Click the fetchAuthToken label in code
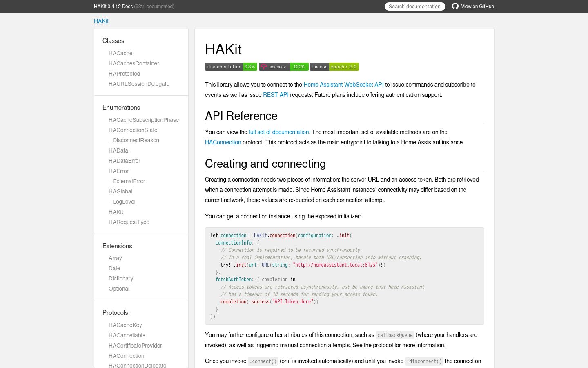Image resolution: width=588 pixels, height=368 pixels. pos(234,280)
